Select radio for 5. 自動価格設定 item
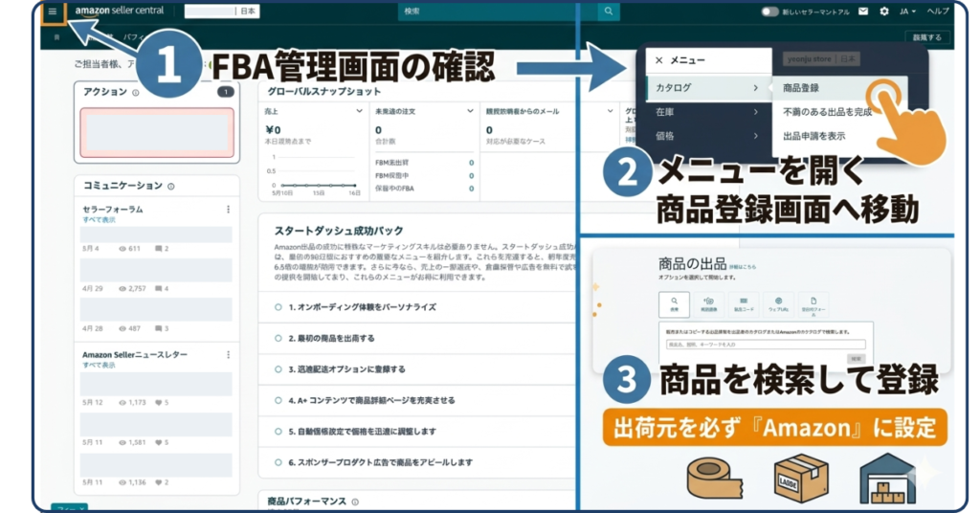The height and width of the screenshot is (513, 980). (278, 431)
